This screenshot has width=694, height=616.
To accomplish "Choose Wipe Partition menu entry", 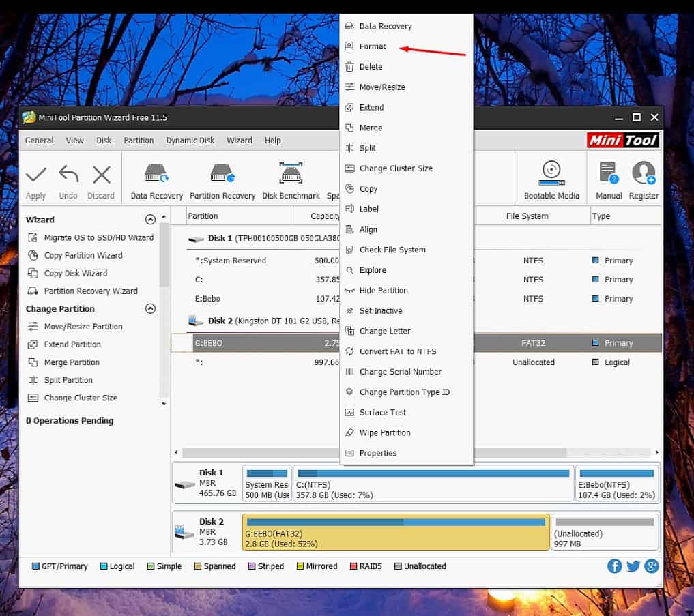I will point(406,432).
